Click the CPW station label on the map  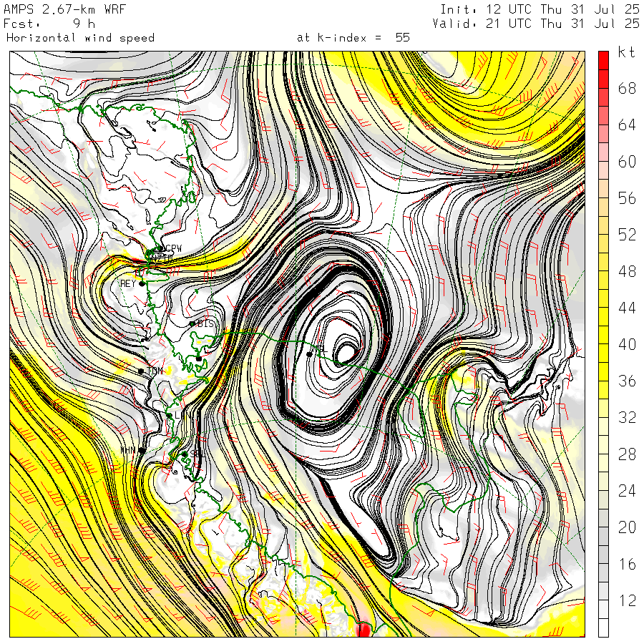173,248
